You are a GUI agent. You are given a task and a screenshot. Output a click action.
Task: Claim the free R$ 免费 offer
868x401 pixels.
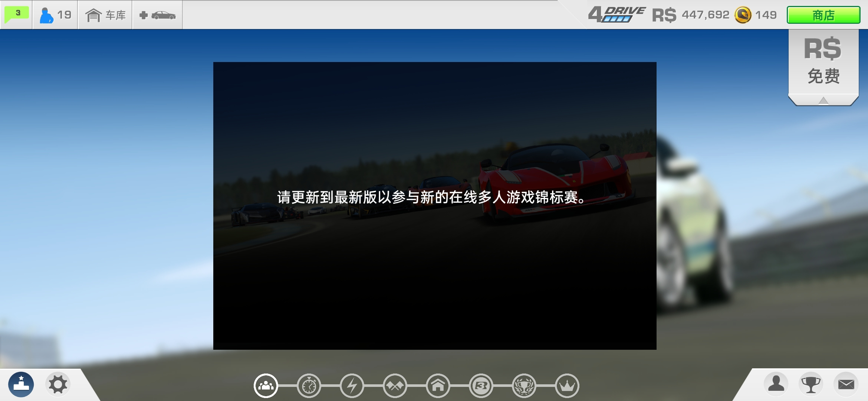click(x=823, y=61)
